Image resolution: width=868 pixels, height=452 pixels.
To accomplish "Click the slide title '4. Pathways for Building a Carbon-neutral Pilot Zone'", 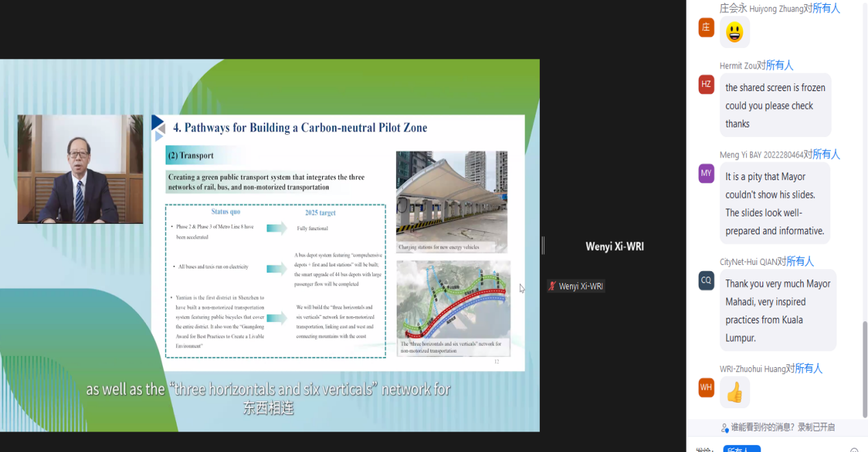I will [x=300, y=127].
